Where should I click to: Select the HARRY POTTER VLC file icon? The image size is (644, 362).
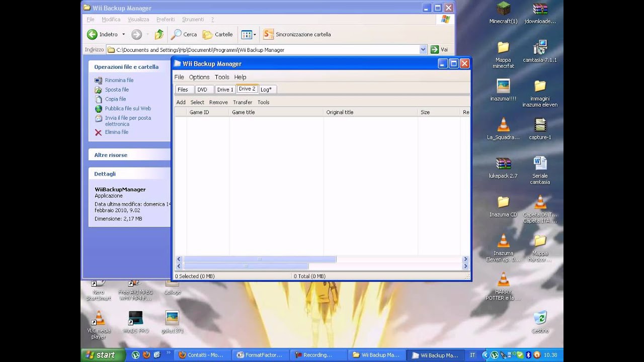[x=503, y=286]
